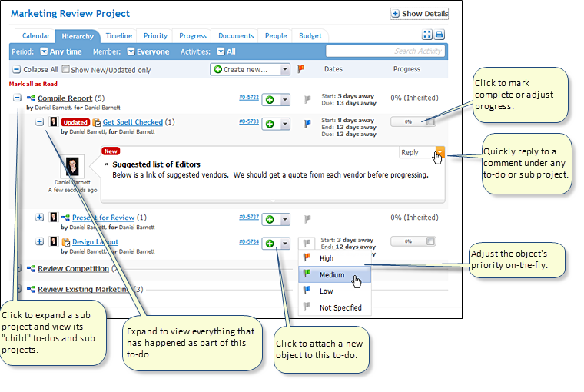Click in the Search Activity field

click(x=384, y=51)
